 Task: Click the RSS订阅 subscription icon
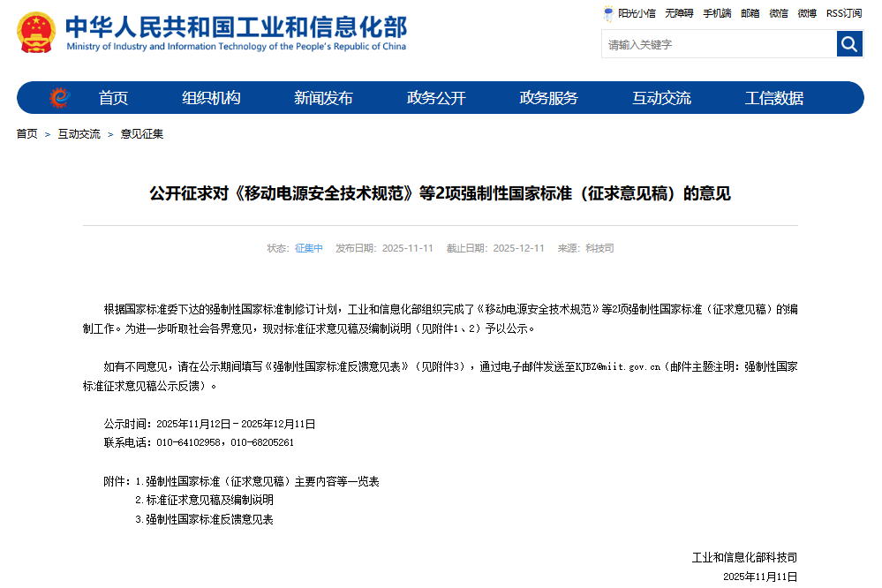click(x=842, y=13)
